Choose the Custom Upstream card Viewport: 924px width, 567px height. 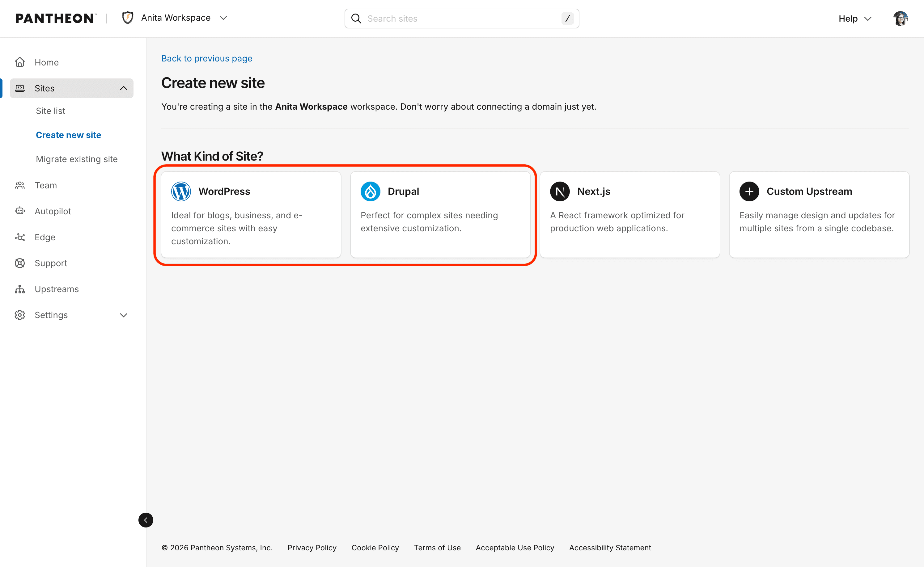click(x=819, y=215)
